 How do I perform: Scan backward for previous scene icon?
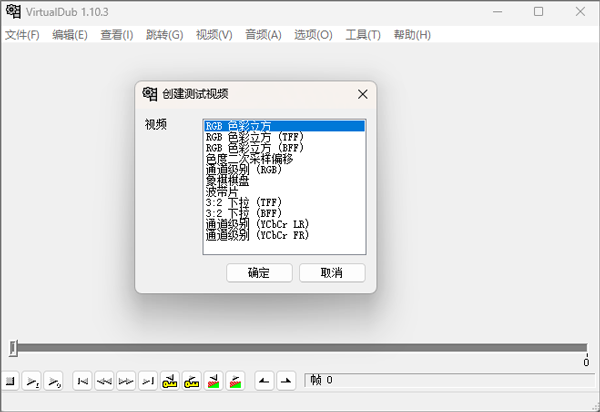(213, 381)
